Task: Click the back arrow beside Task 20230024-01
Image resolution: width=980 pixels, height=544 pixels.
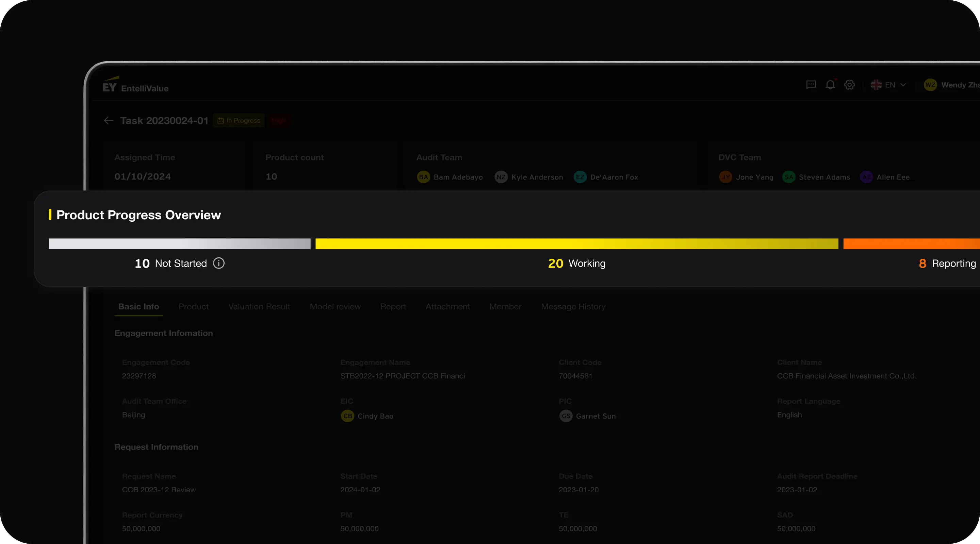Action: pyautogui.click(x=109, y=120)
